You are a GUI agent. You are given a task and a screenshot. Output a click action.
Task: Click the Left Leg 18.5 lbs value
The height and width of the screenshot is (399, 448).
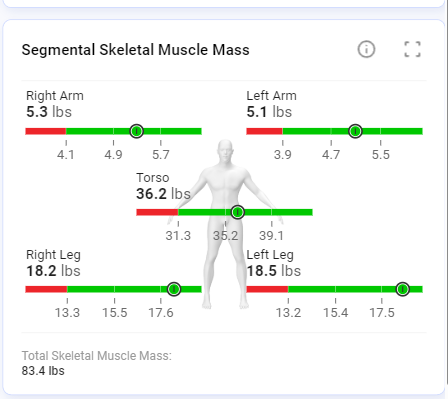tap(274, 271)
